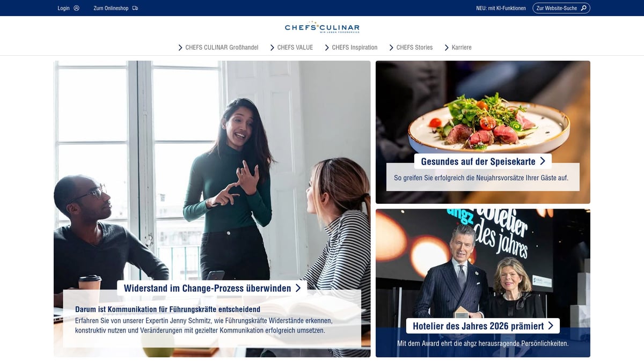Image resolution: width=644 pixels, height=362 pixels.
Task: Click the chevron before CHEFS Stories
Action: pos(391,47)
